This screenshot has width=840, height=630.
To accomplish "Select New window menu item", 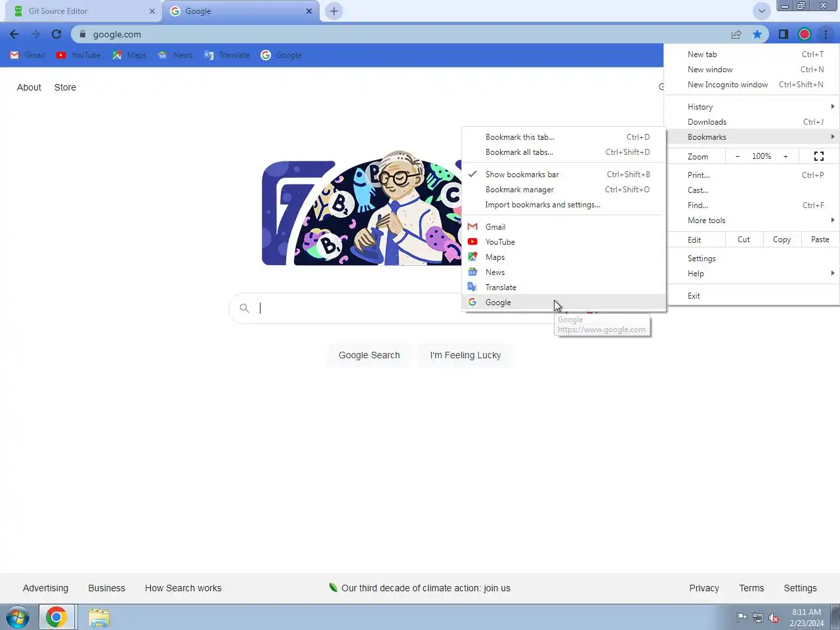I will pyautogui.click(x=752, y=70).
